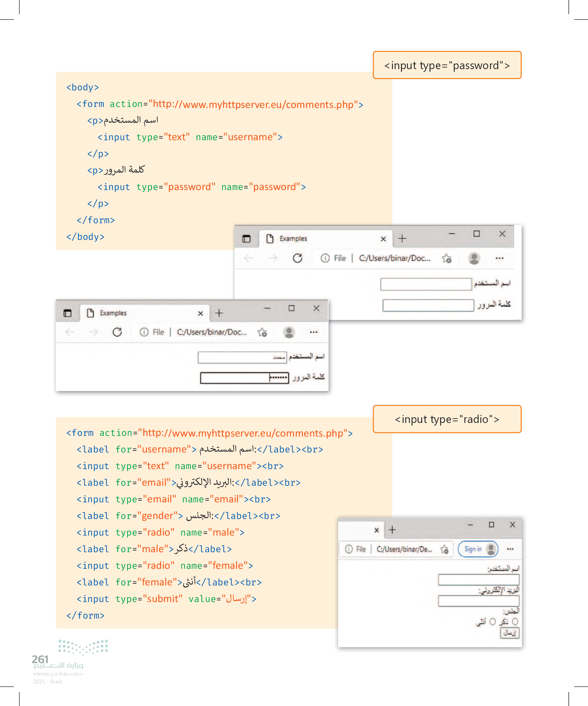Open new tab in the Sign in browser window
This screenshot has width=588, height=706.
click(x=392, y=530)
